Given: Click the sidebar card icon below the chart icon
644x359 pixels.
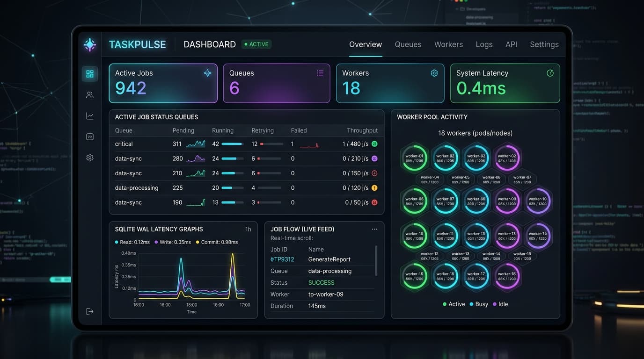Looking at the screenshot, I should click(x=90, y=136).
